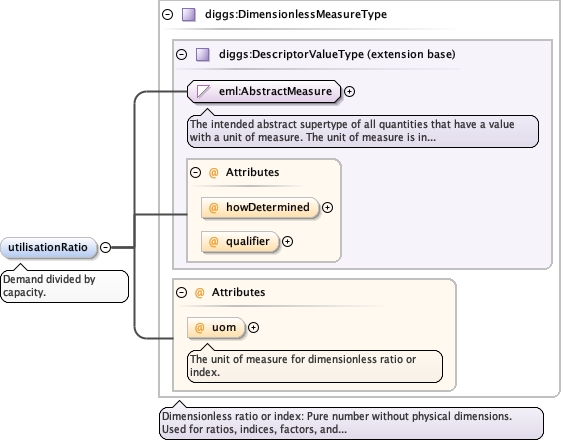
Task: Click the @ icon of the Attributes header above howDetermined
Action: (x=214, y=173)
